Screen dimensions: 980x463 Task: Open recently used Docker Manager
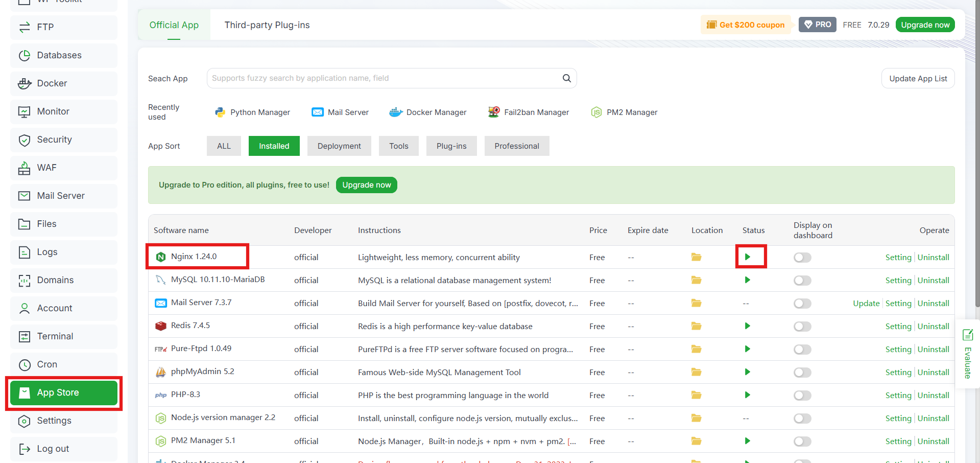428,112
